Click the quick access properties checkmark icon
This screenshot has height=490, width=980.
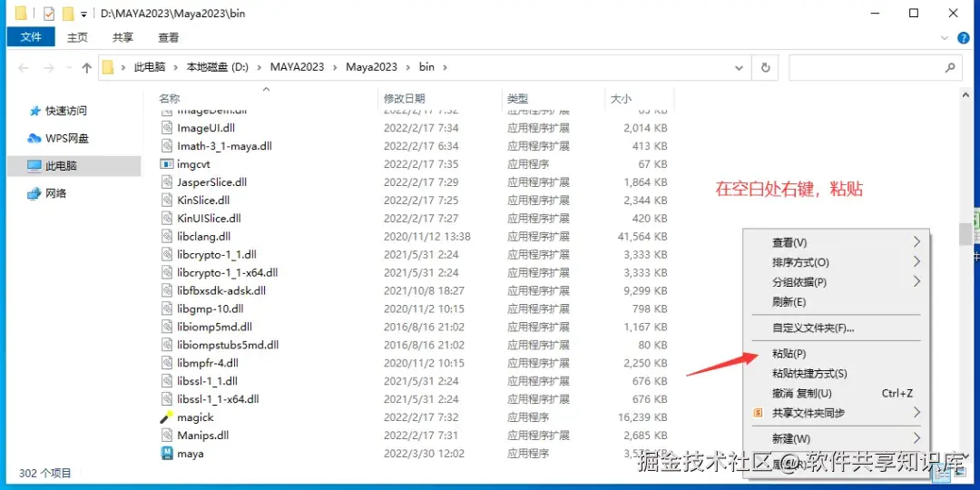49,13
